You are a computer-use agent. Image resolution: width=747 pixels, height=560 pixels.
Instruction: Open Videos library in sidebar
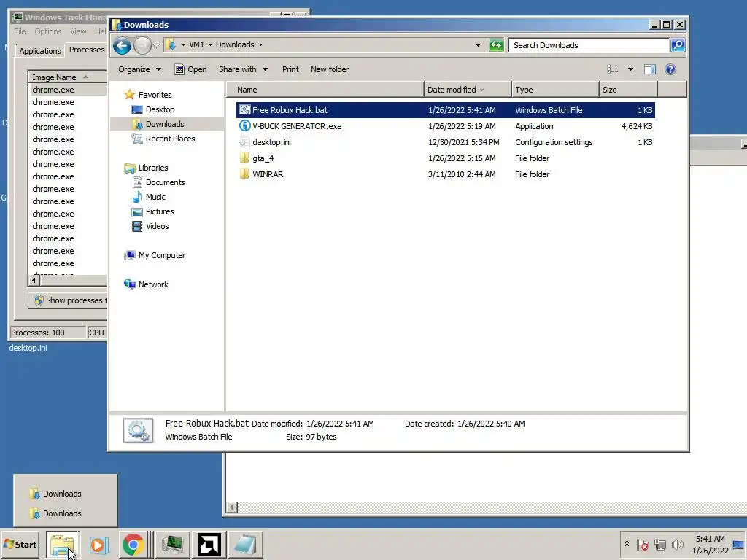click(158, 226)
